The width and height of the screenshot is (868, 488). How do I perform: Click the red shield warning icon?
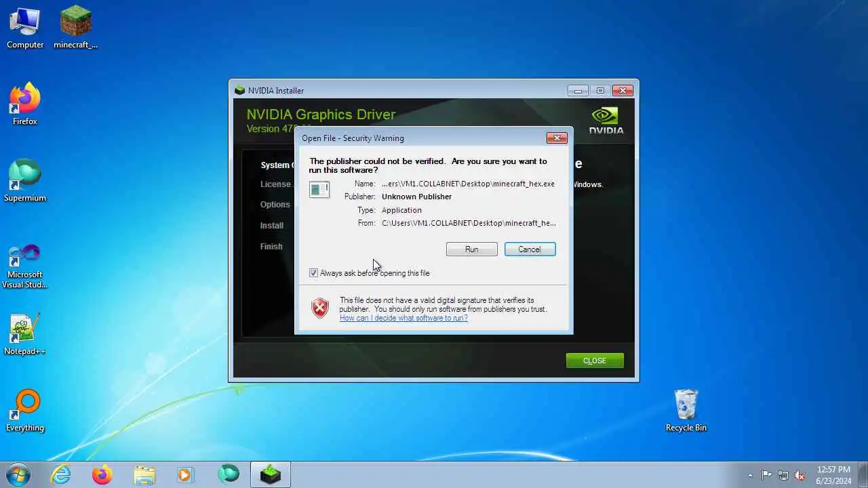click(x=319, y=308)
